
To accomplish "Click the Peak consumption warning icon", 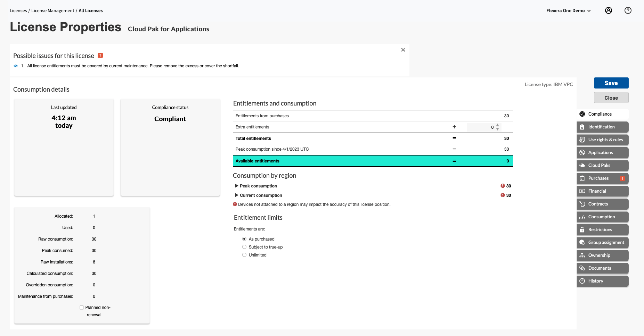I will (x=503, y=186).
